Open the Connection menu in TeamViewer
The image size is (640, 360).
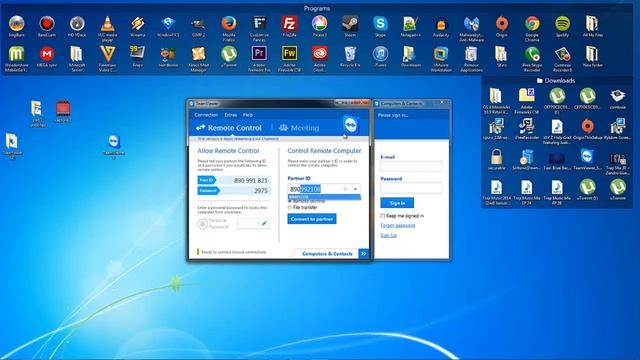tap(206, 115)
